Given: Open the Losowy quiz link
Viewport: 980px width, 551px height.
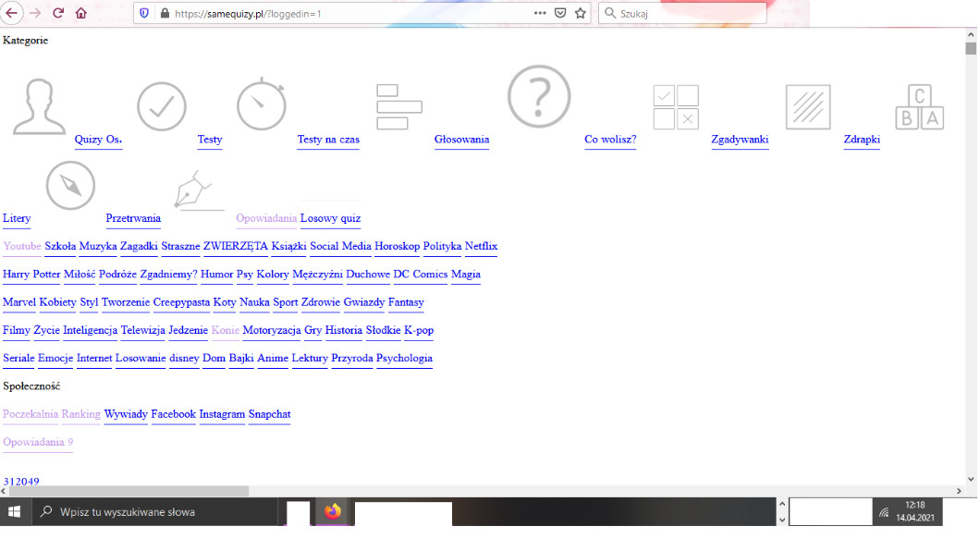Looking at the screenshot, I should (x=330, y=219).
